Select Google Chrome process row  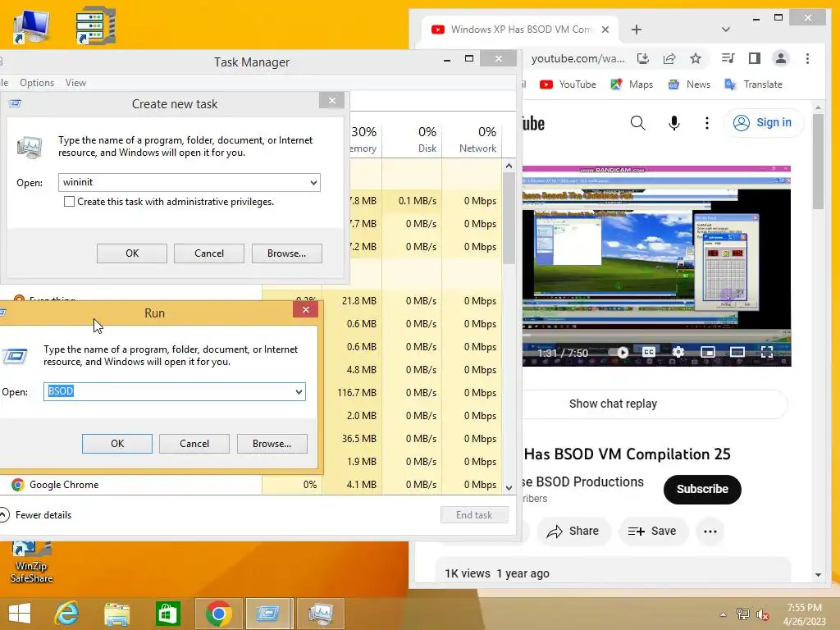tap(251, 485)
